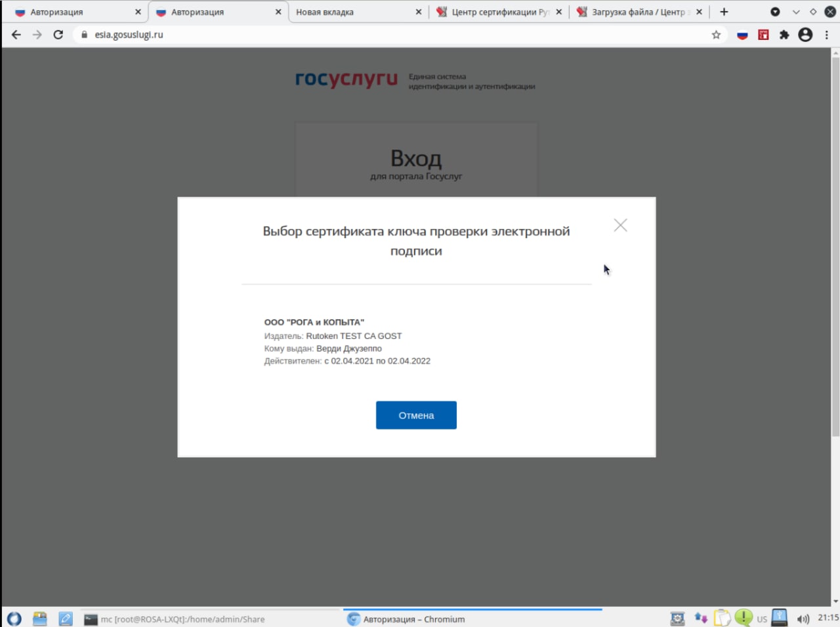
Task: Reload the esia.gosuslugi.ru page
Action: 58,35
